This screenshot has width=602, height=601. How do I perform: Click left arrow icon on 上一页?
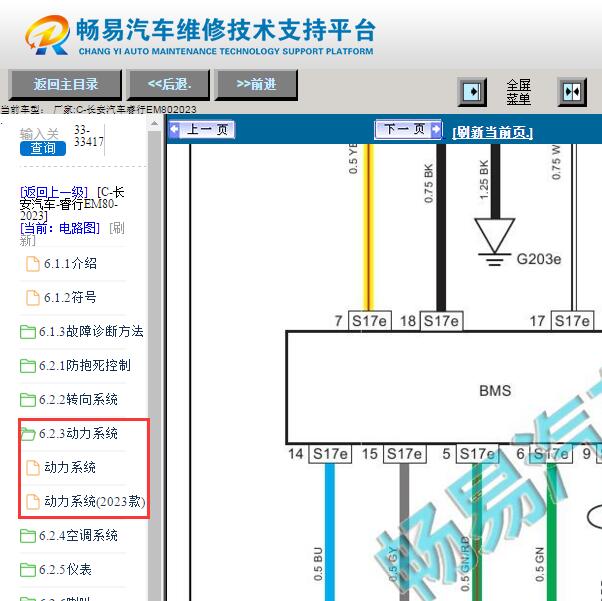pos(174,129)
